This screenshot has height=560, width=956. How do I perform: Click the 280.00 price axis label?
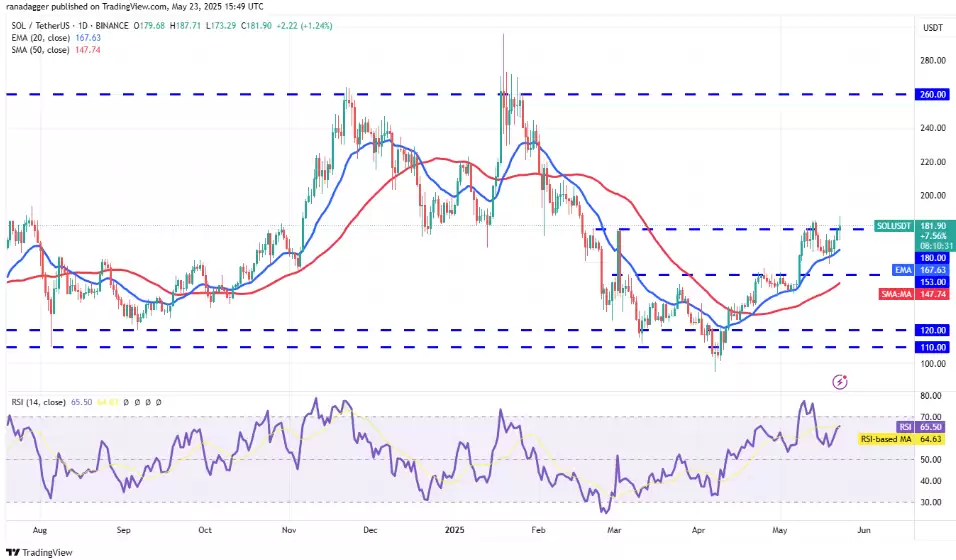(x=933, y=60)
